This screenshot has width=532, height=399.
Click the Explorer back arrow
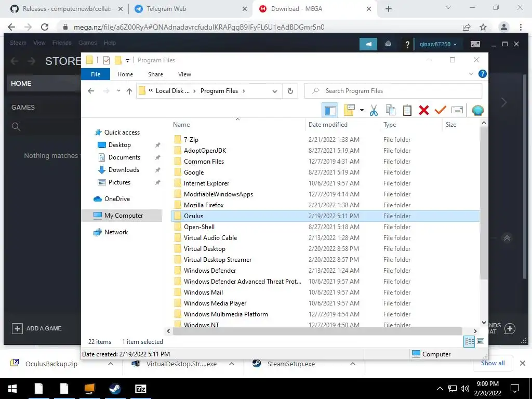[x=91, y=91]
